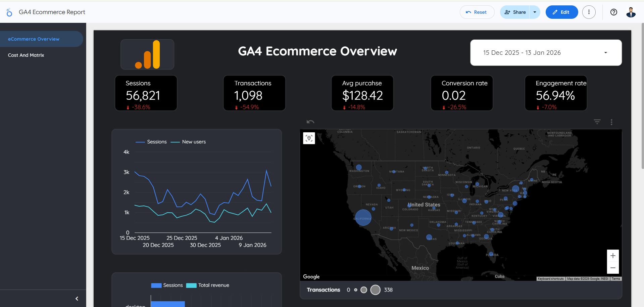Click the Share button

pos(515,12)
